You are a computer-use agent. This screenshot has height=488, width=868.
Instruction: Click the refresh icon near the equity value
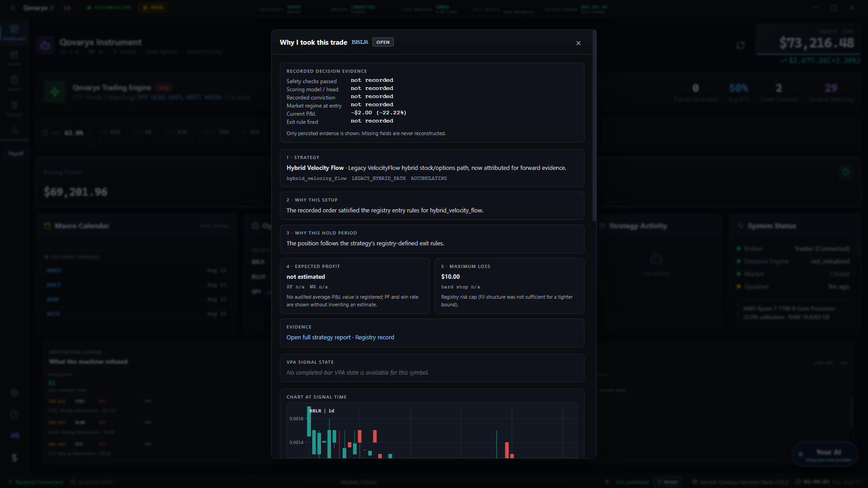click(741, 45)
